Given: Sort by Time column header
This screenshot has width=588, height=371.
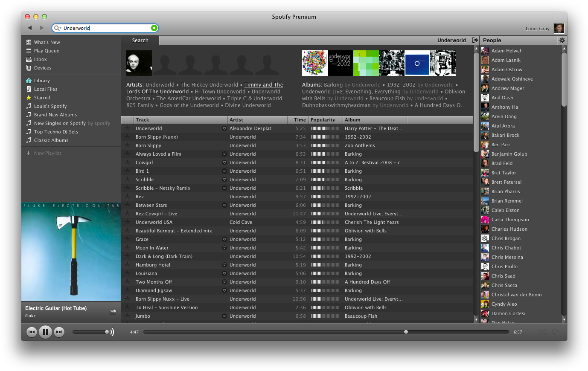Looking at the screenshot, I should 298,120.
